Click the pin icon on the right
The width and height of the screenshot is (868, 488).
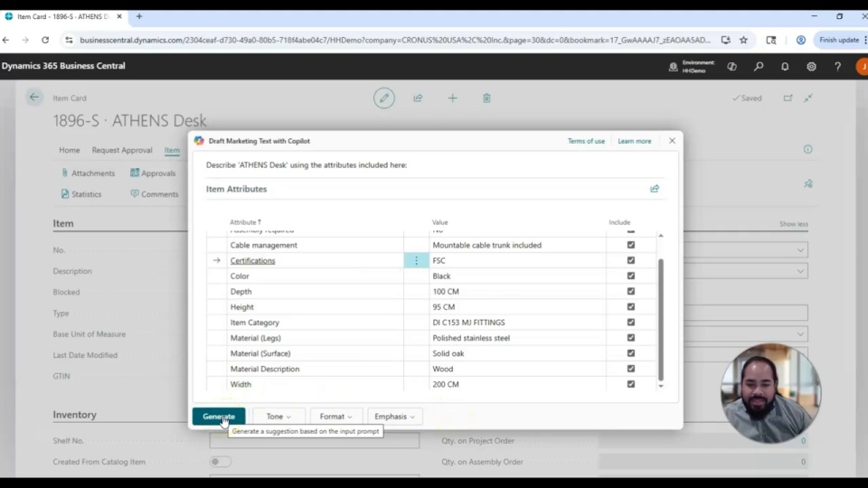808,183
